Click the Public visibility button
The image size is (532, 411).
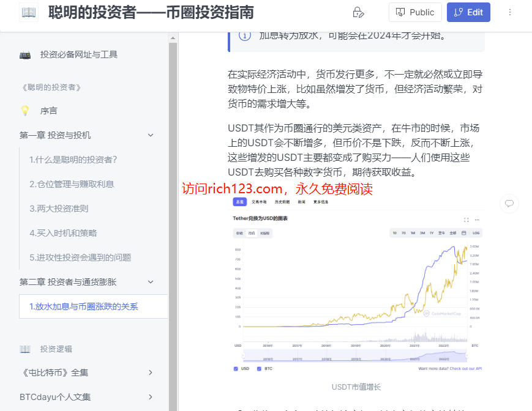[415, 12]
